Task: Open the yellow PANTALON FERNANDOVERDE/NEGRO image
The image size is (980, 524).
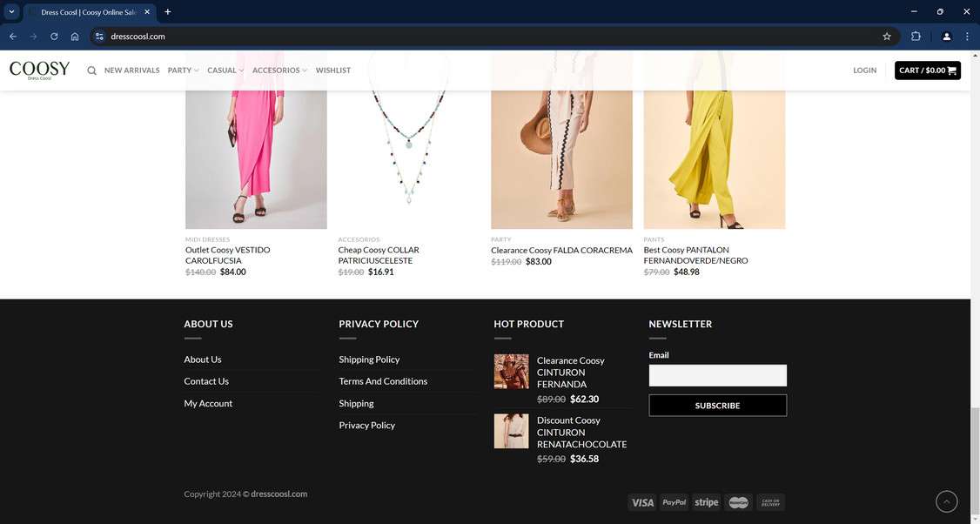Action: (x=715, y=158)
